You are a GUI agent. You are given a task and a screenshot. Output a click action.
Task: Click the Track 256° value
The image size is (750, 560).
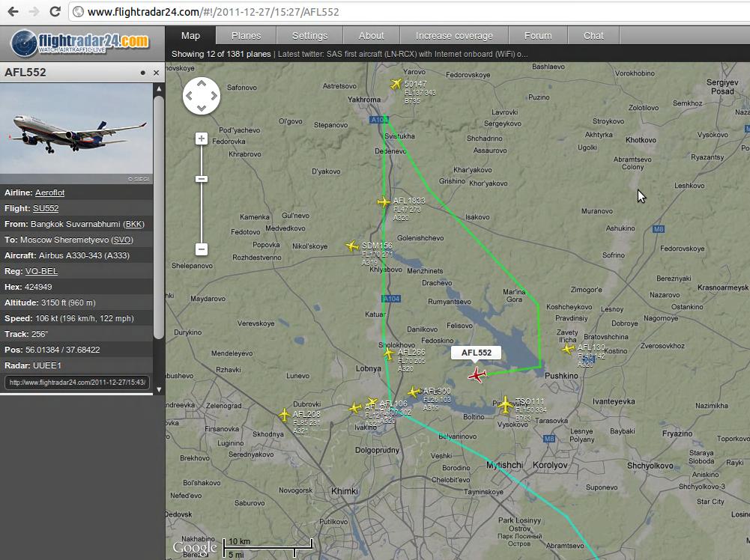[x=40, y=334]
